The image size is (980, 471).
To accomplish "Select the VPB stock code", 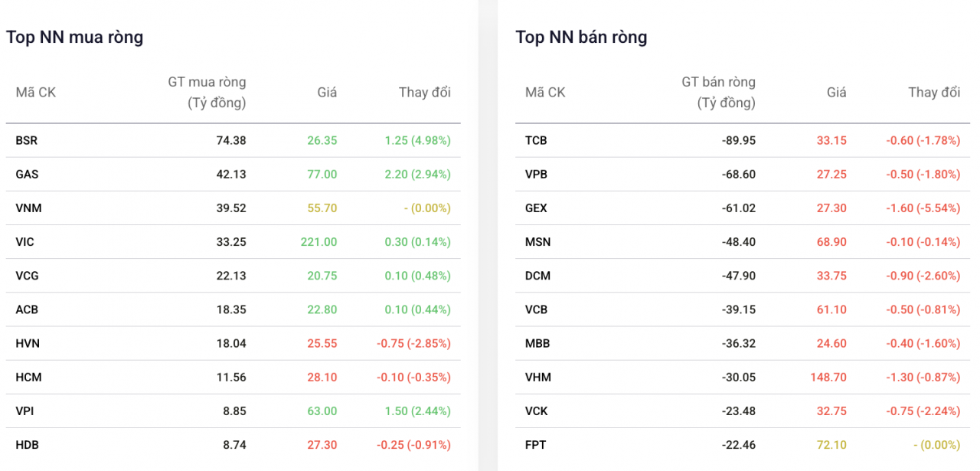I will coord(537,174).
